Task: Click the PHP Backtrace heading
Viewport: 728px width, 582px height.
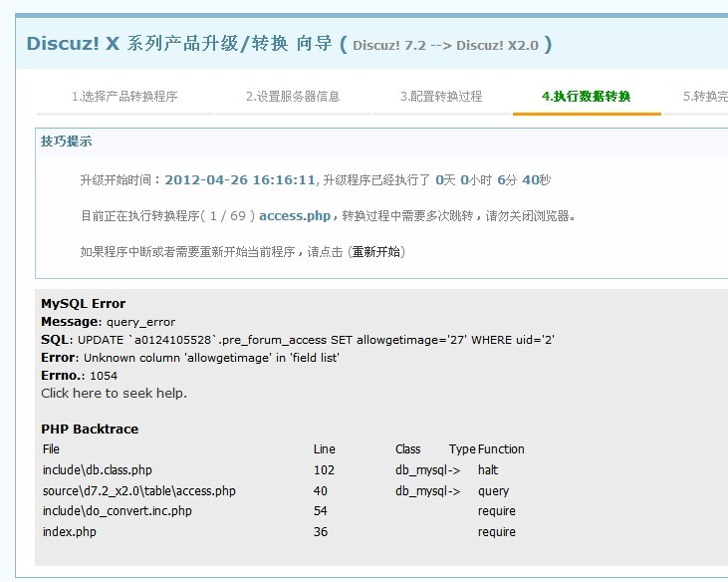Action: click(90, 429)
